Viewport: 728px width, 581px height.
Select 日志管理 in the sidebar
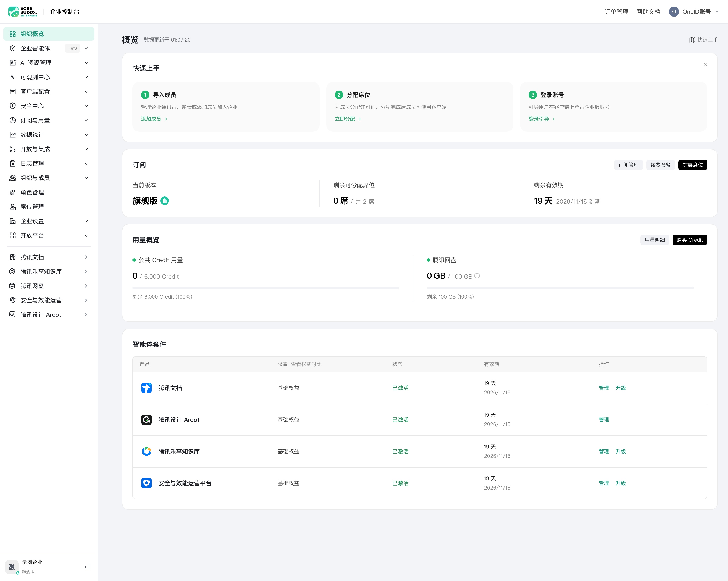click(49, 163)
